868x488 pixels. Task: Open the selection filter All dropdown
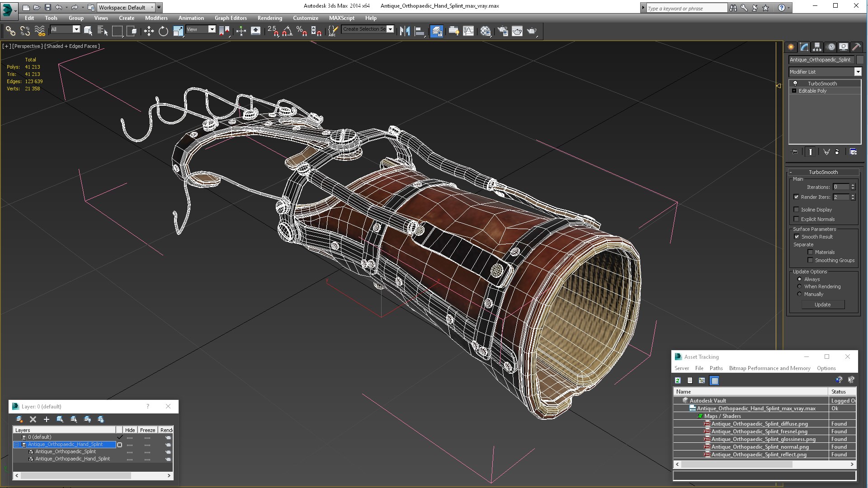pyautogui.click(x=76, y=29)
